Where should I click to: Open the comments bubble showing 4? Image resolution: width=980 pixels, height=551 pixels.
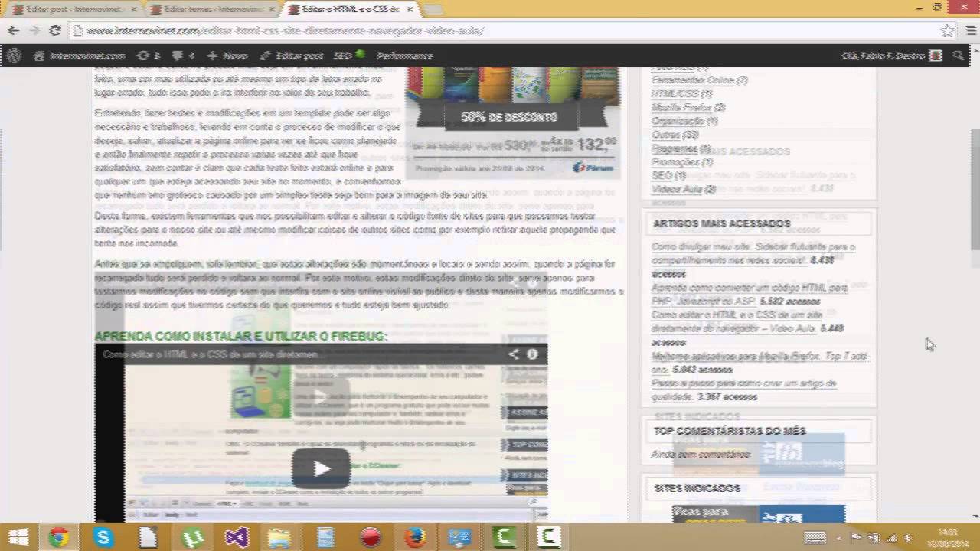click(x=183, y=56)
